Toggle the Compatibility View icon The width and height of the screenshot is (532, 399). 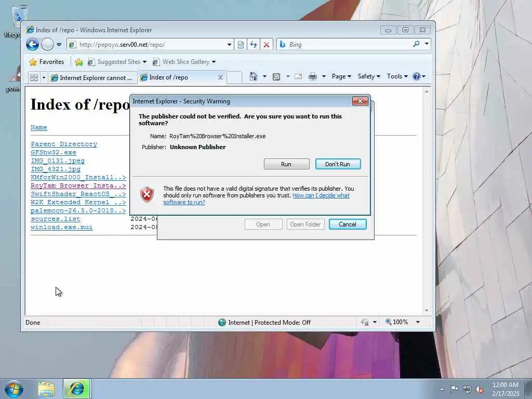pos(241,45)
